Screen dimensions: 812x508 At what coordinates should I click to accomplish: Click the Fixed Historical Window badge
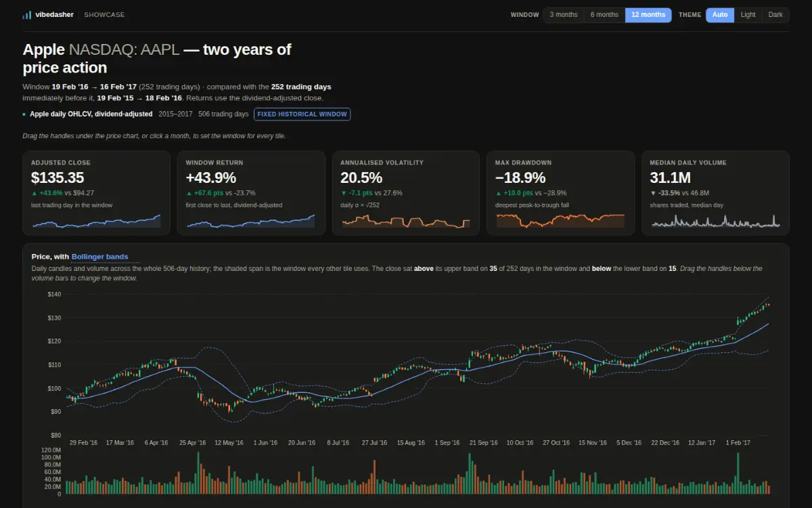tap(302, 114)
